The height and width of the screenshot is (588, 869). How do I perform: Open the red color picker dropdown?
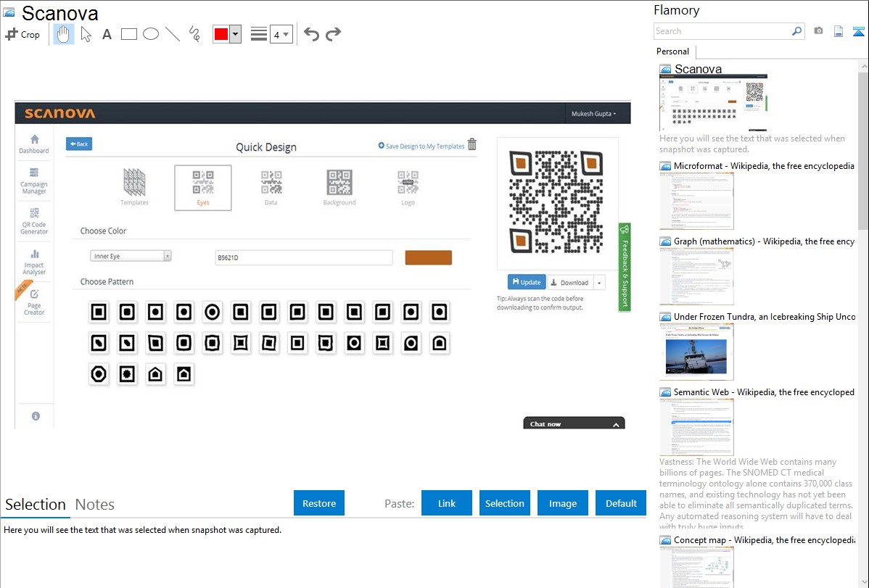[235, 34]
